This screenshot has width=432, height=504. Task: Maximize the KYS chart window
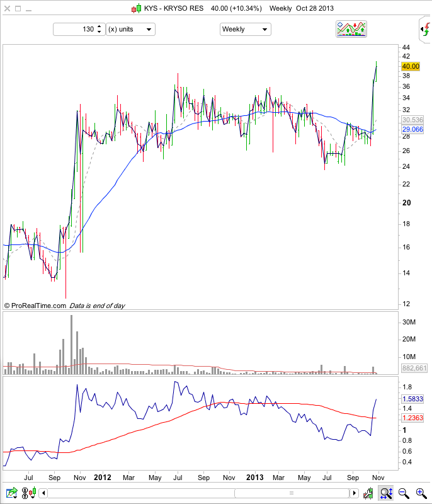click(18, 9)
